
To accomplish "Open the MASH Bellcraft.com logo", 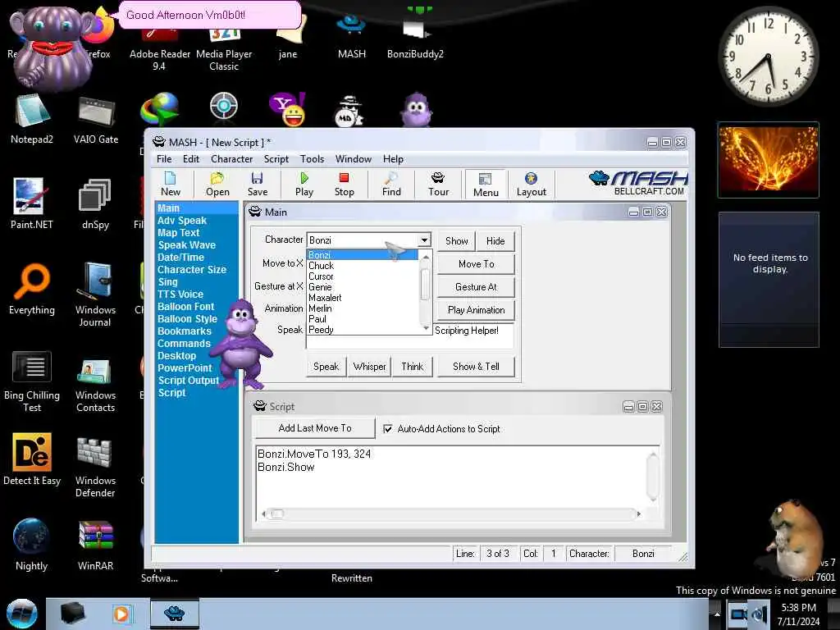I will pyautogui.click(x=637, y=183).
